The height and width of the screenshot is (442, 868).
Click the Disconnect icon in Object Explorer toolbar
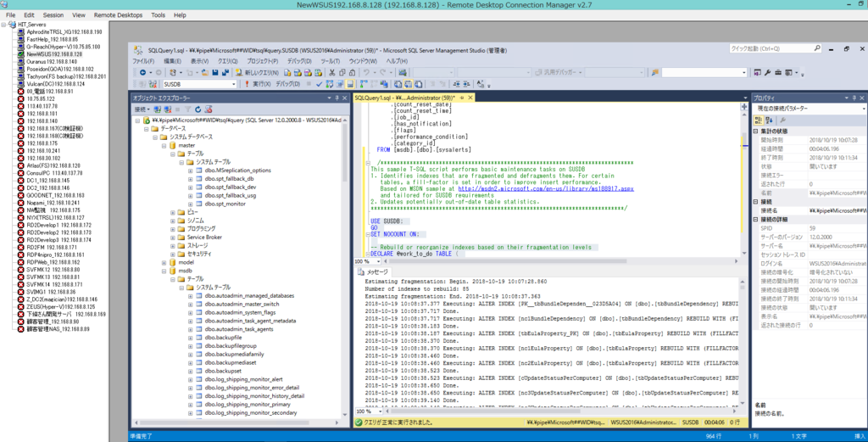pos(167,109)
